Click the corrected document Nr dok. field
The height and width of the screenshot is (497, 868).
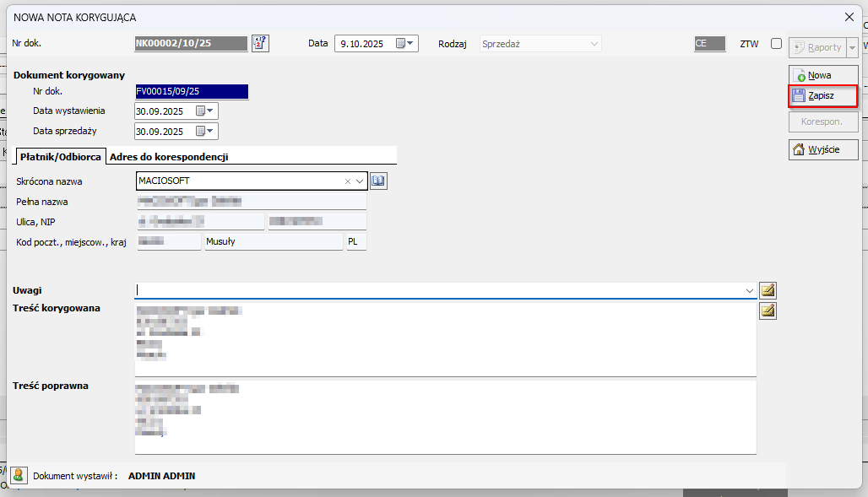192,91
